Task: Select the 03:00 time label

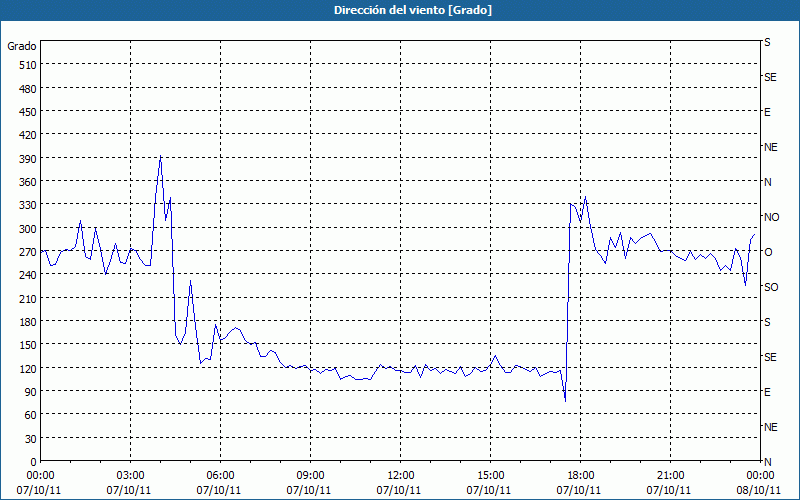Action: [x=130, y=476]
